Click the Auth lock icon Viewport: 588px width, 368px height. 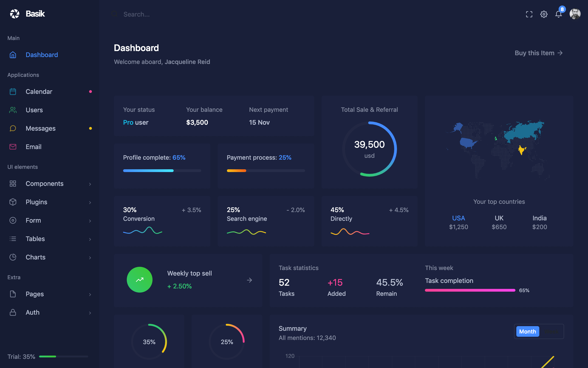click(13, 312)
